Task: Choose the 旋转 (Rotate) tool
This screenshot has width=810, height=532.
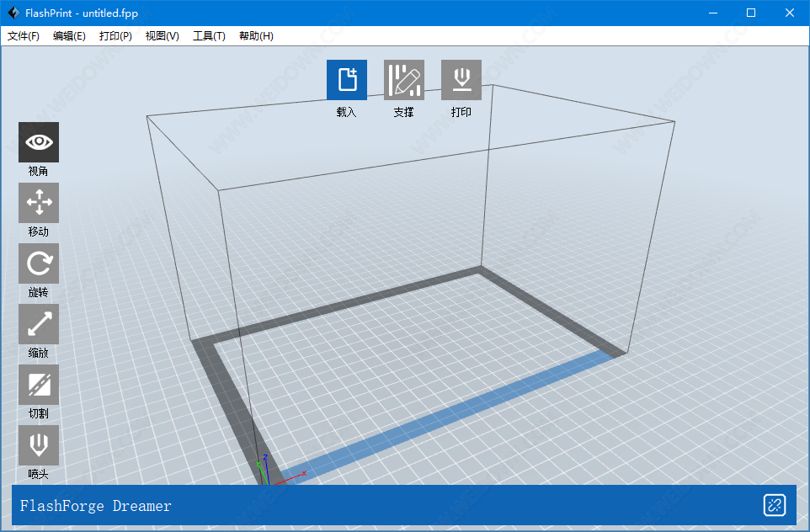Action: pos(39,263)
